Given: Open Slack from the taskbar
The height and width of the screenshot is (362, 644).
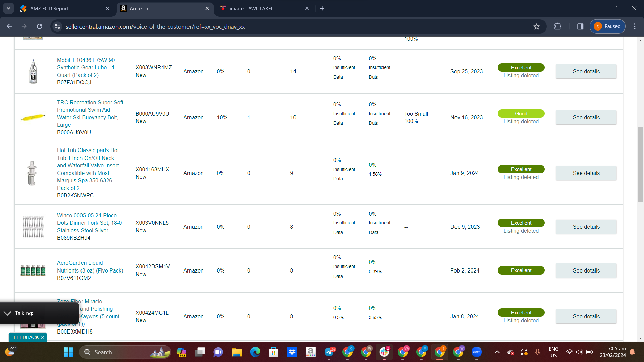Looking at the screenshot, I should [x=384, y=352].
